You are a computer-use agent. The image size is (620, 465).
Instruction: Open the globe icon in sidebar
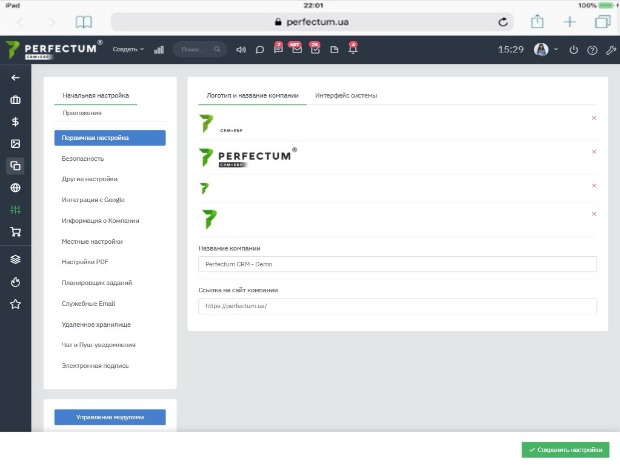coord(15,188)
